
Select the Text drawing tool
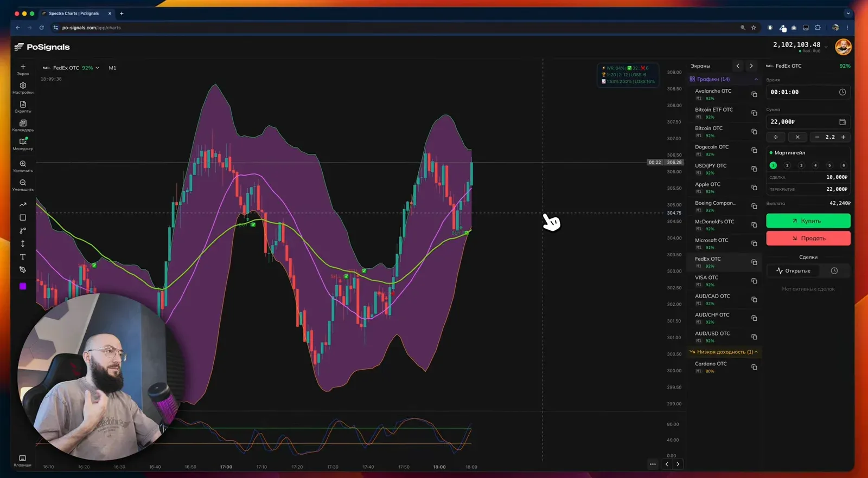tap(23, 257)
